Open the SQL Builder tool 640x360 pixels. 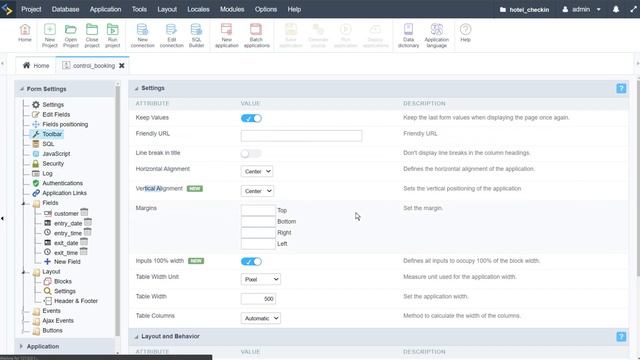click(196, 36)
